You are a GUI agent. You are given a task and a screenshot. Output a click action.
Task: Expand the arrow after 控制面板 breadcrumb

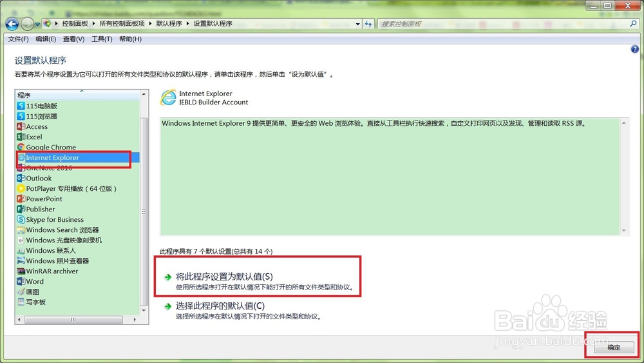[x=93, y=24]
